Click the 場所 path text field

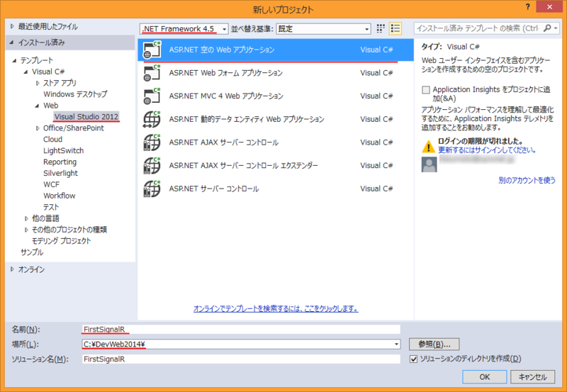[237, 345]
